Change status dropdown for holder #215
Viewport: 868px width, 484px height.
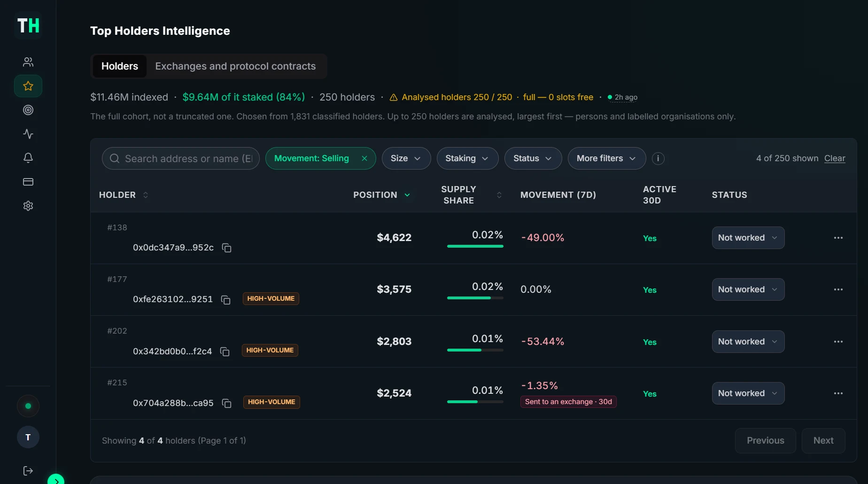748,393
